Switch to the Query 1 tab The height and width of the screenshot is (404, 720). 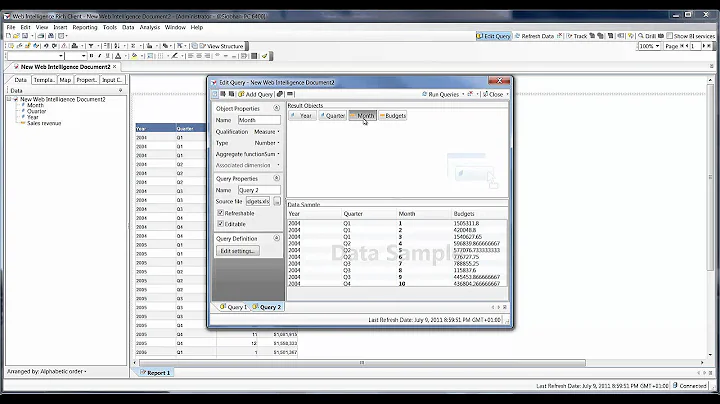(233, 307)
